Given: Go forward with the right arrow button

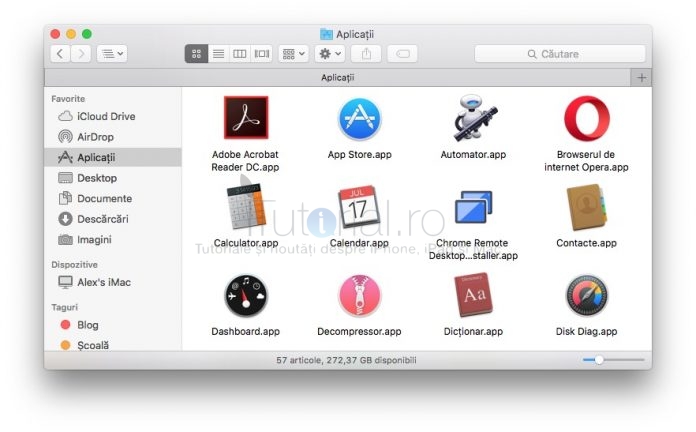Looking at the screenshot, I should tap(81, 54).
